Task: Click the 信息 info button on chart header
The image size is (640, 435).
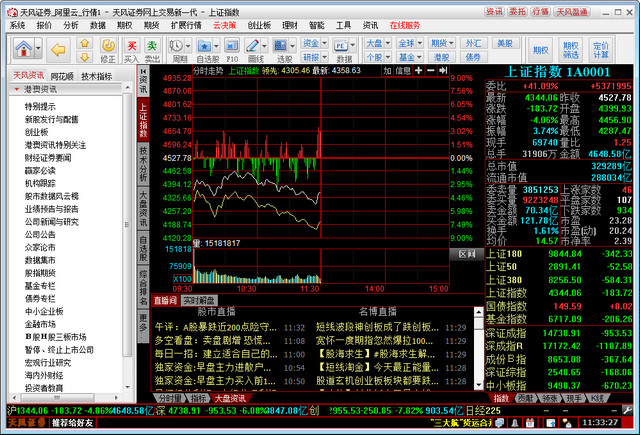Action: pyautogui.click(x=403, y=71)
